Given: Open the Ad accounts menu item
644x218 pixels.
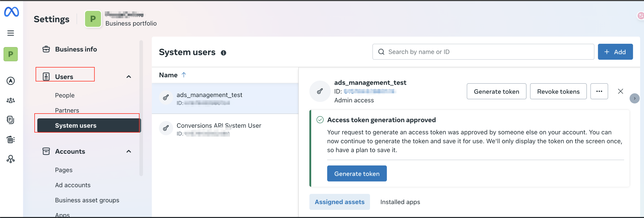Looking at the screenshot, I should click(73, 185).
